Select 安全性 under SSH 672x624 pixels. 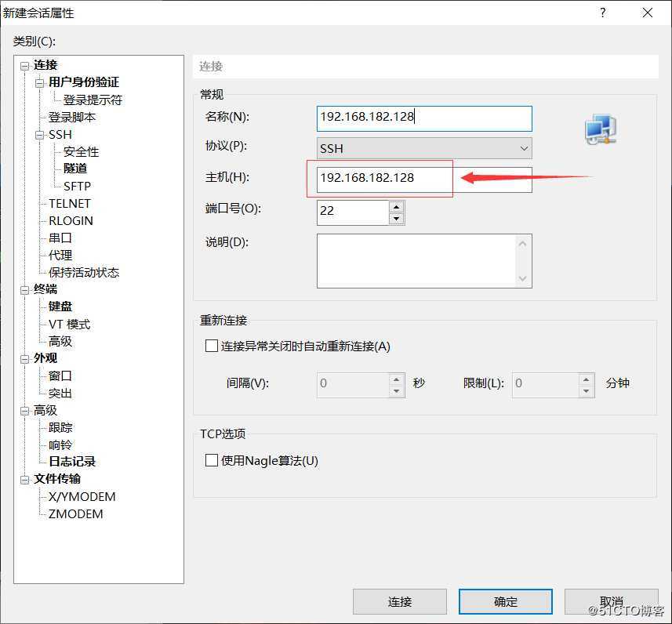pos(81,151)
